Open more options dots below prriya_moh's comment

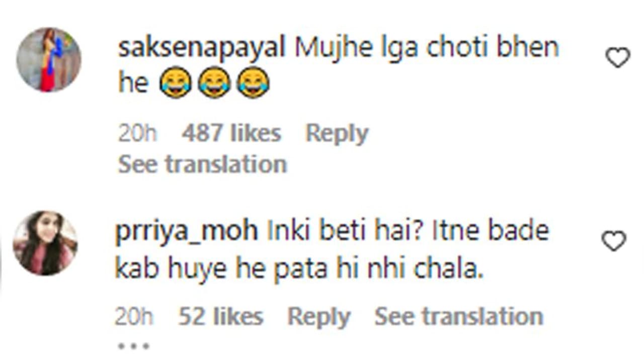coord(133,346)
